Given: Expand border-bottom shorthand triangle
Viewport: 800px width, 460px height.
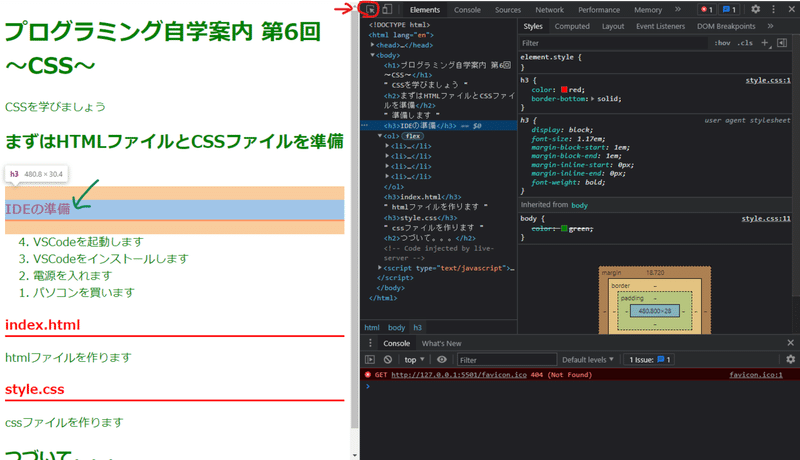Looking at the screenshot, I should tap(593, 99).
